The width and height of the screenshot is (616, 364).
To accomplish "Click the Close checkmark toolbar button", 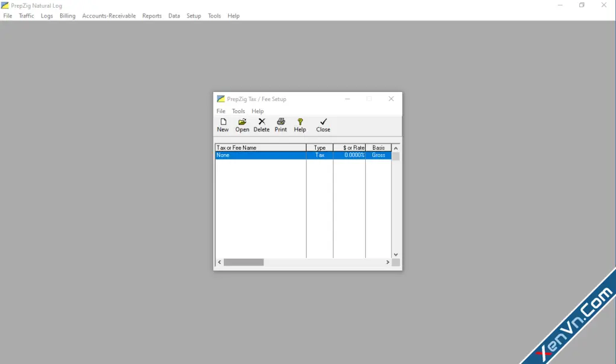I will (323, 125).
